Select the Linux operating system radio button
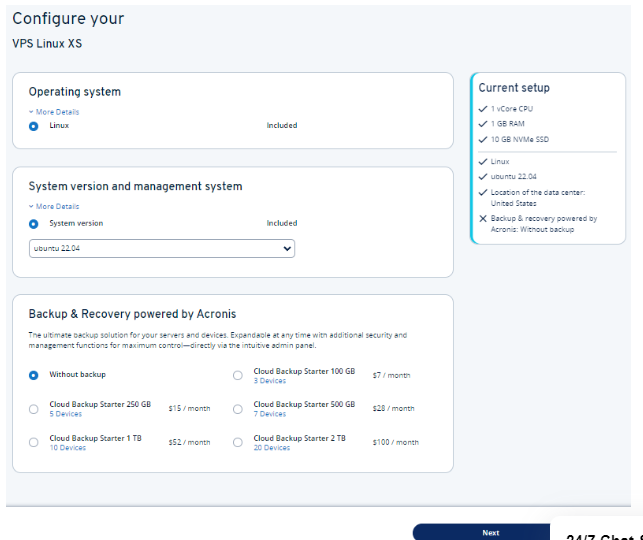 [x=34, y=126]
